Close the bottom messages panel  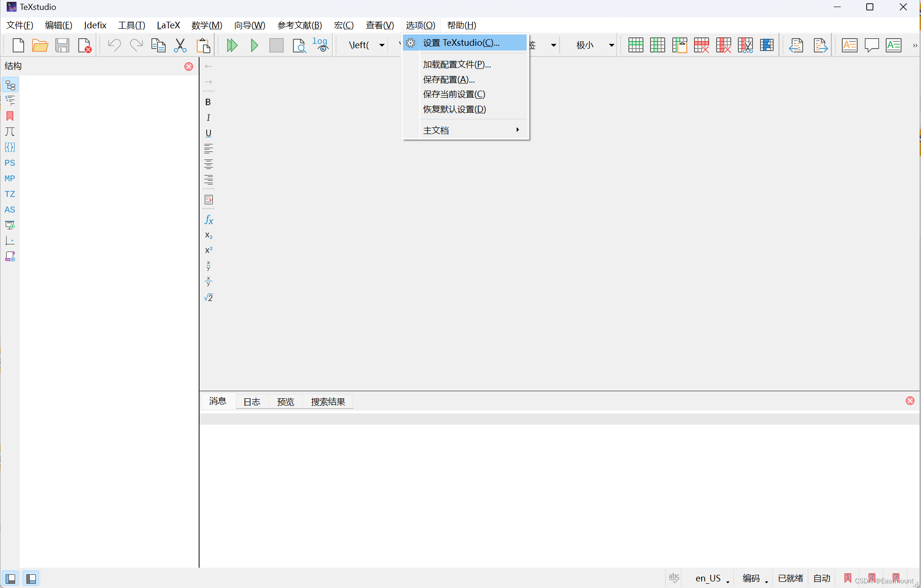point(910,401)
